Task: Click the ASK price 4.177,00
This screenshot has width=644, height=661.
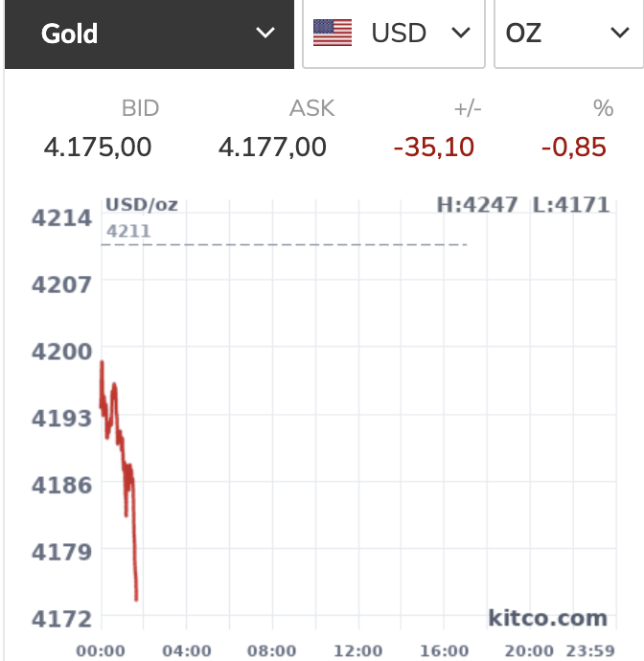Action: [272, 148]
